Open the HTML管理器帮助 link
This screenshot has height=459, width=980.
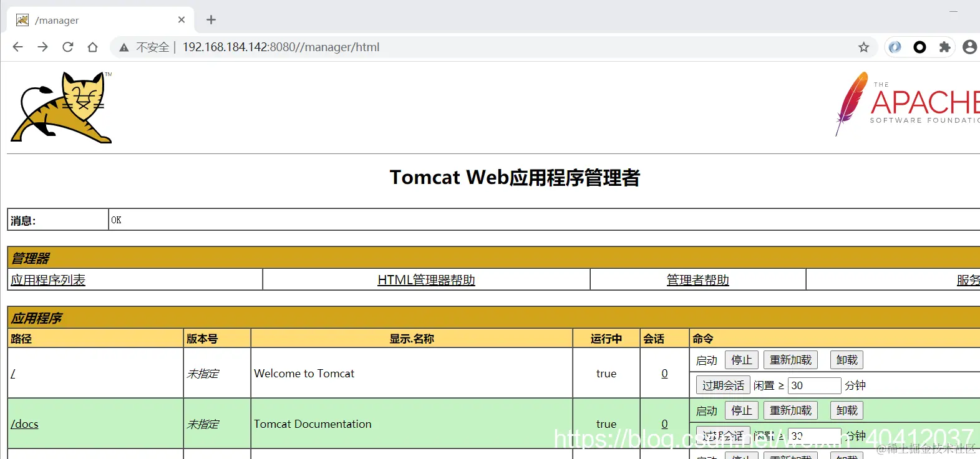[427, 280]
